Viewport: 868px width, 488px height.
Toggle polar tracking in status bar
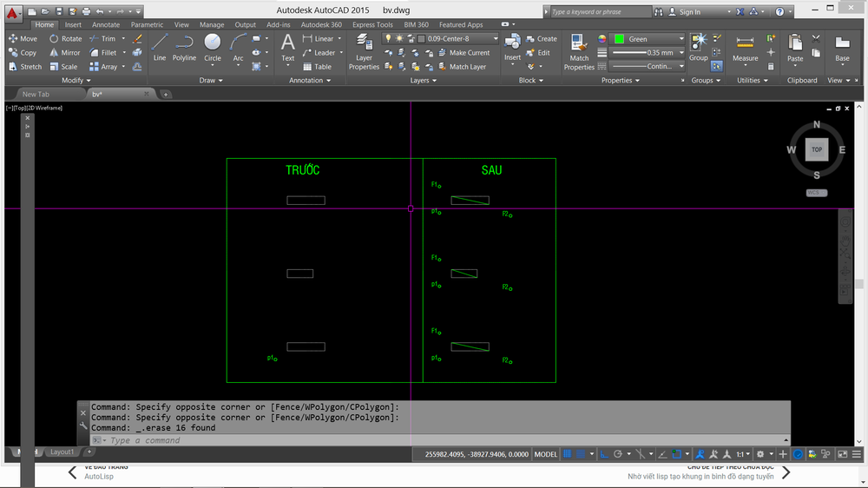pos(618,454)
